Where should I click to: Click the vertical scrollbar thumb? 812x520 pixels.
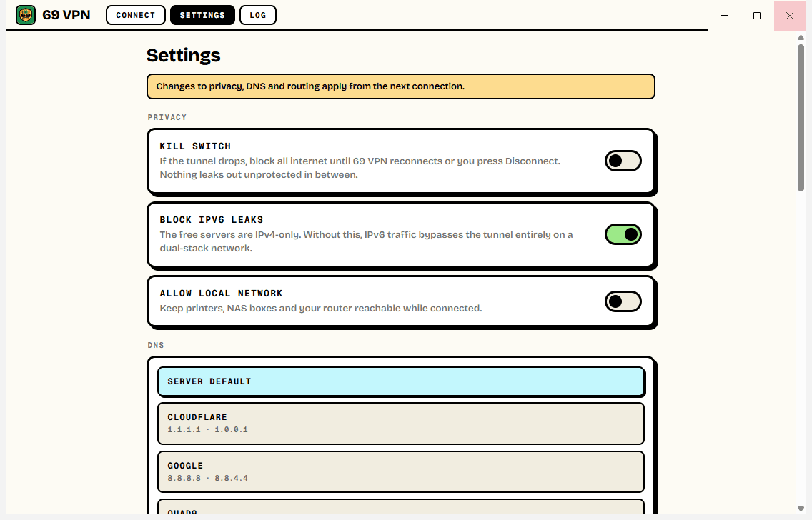click(x=801, y=117)
